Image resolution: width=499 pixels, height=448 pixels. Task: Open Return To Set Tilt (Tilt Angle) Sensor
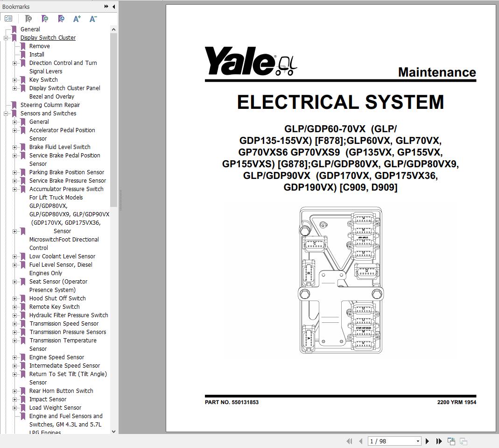[68, 378]
